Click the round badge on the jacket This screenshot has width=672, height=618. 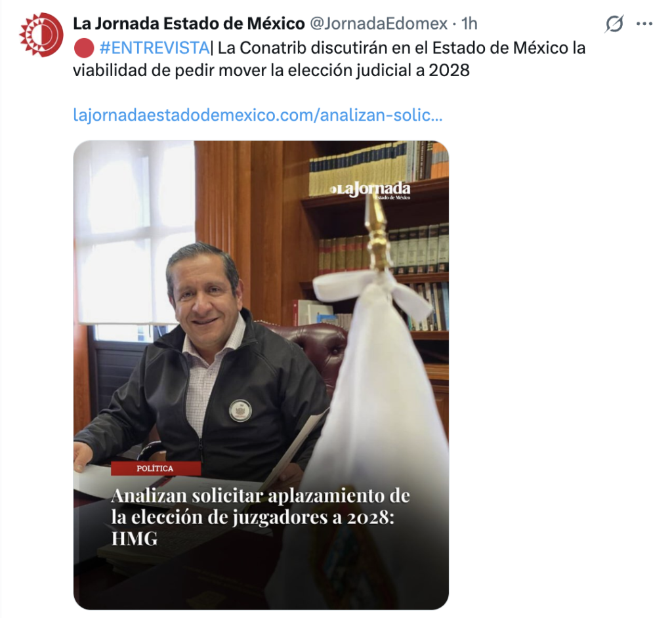click(240, 411)
